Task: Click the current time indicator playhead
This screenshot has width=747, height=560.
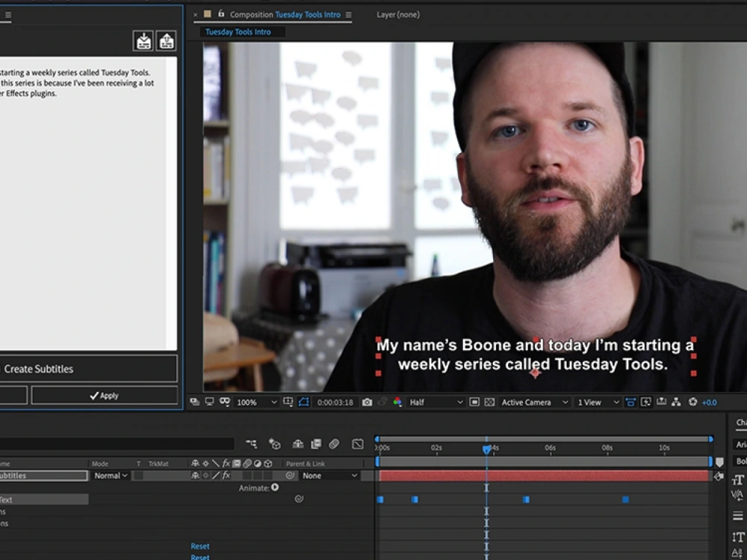Action: (486, 449)
